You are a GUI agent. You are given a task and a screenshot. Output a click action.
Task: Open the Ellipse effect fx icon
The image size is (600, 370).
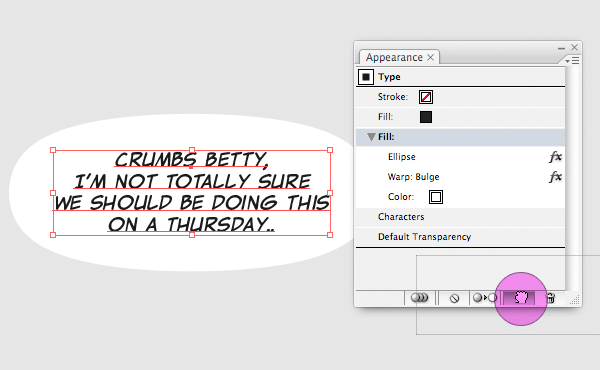tap(556, 156)
